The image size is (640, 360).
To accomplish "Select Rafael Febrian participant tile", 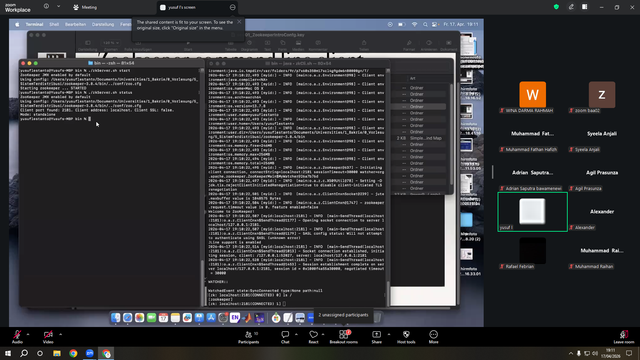I will point(532,251).
